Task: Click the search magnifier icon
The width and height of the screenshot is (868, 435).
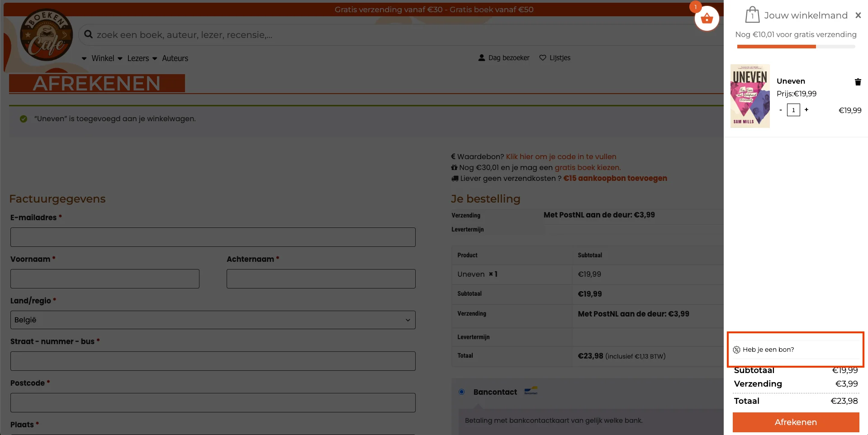Action: [89, 34]
